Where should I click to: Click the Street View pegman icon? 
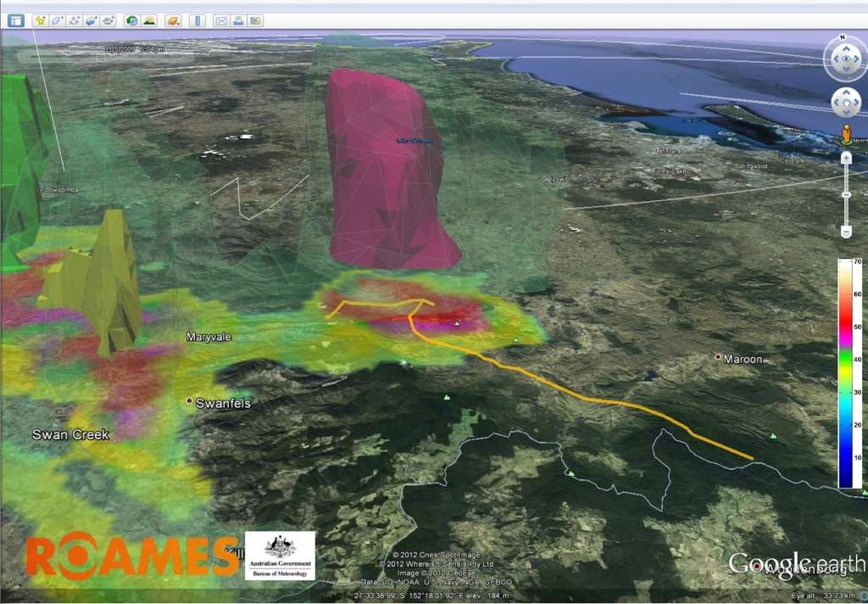(846, 134)
